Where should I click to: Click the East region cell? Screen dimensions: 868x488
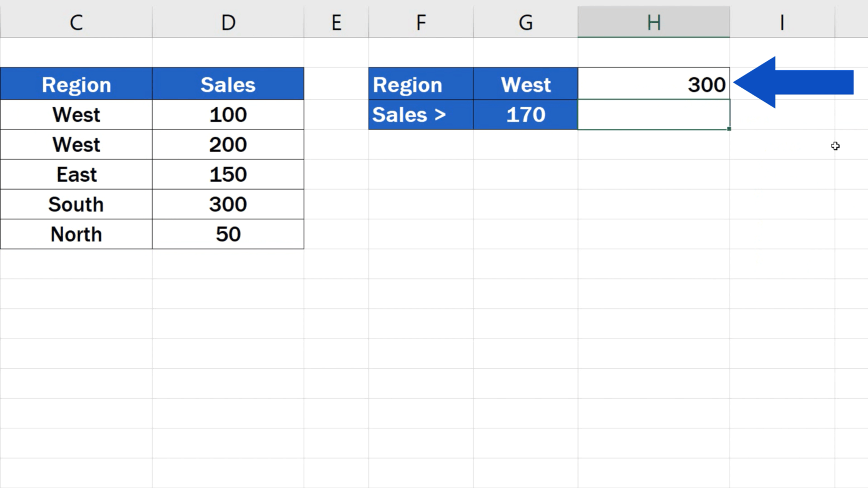[x=77, y=174]
